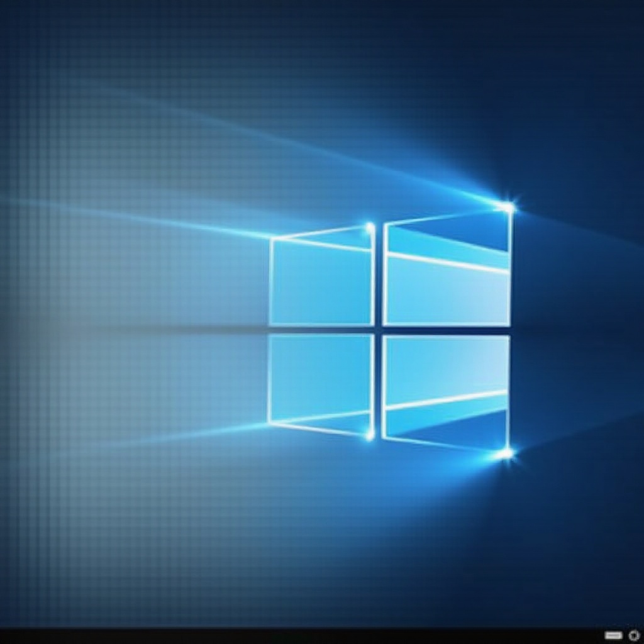Select the bottom-right pane of the Windows logo
This screenshot has width=644, height=644.
(445, 365)
